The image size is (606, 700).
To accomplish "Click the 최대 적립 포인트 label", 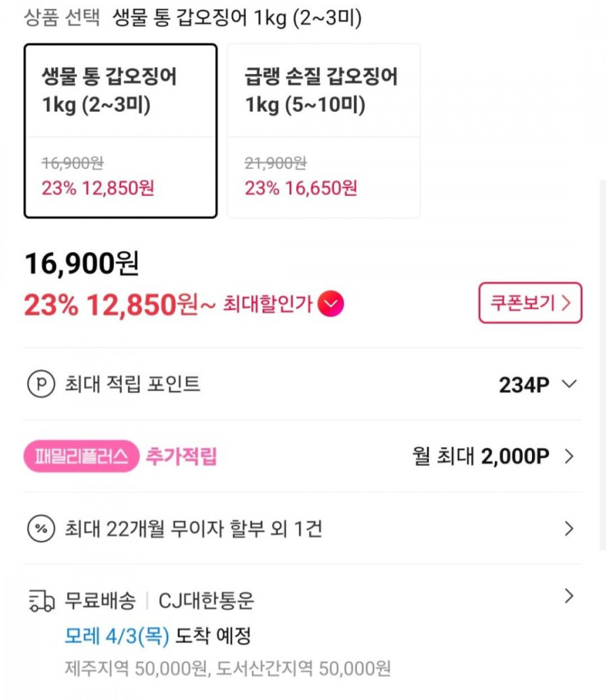I will point(133,384).
